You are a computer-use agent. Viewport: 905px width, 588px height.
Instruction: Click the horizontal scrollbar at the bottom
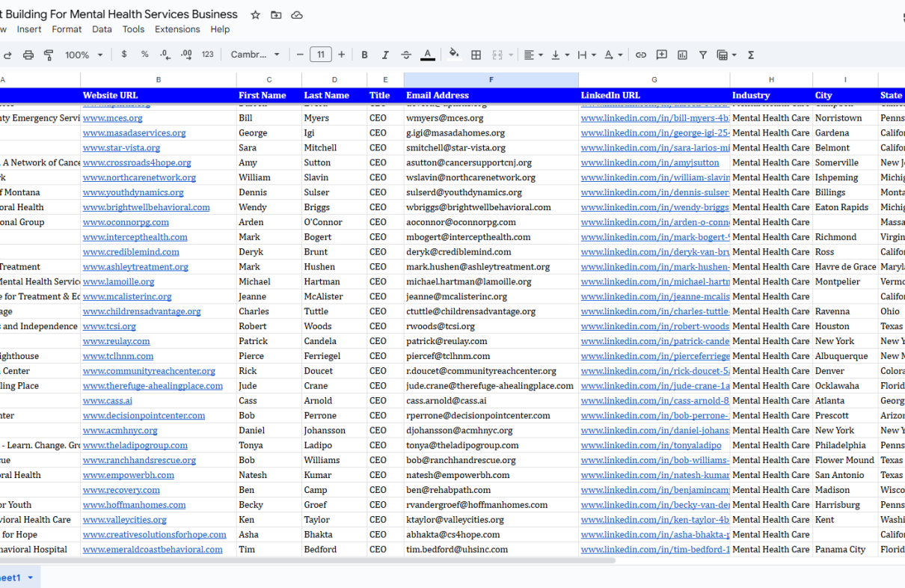click(x=307, y=560)
